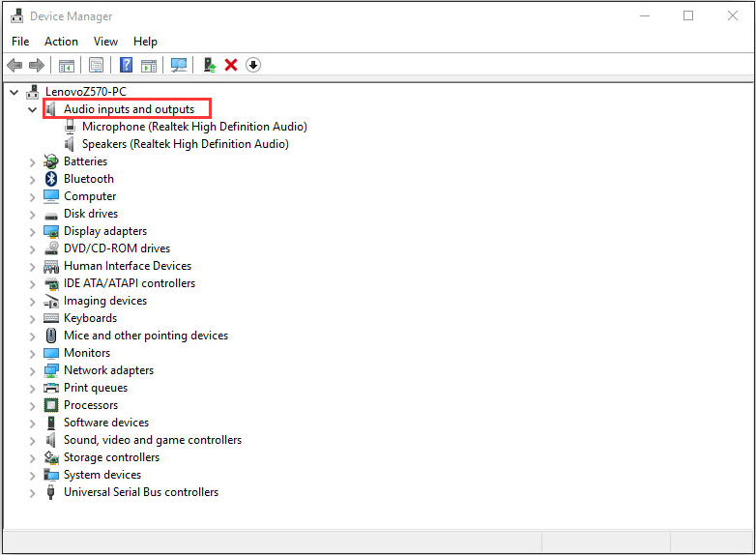
Task: Select Speakers (Realtek High Definition Audio)
Action: coord(185,144)
